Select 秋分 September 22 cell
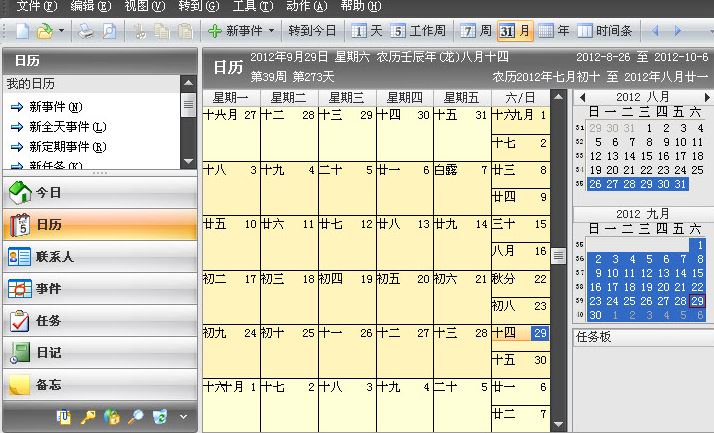The height and width of the screenshot is (433, 714). (520, 284)
